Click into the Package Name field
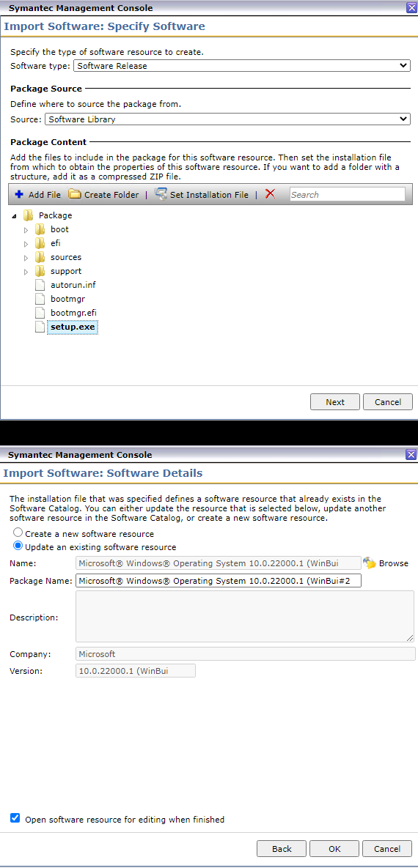418x868 pixels. click(219, 580)
